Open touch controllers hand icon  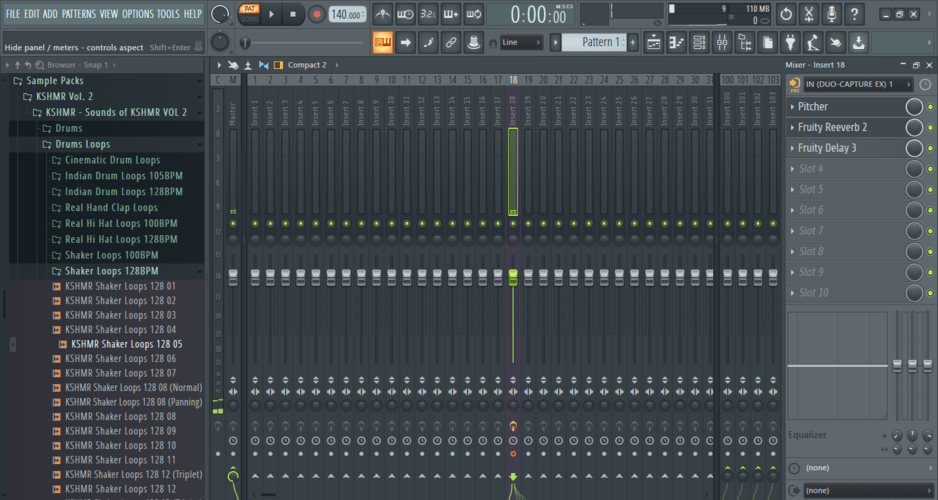(x=836, y=42)
